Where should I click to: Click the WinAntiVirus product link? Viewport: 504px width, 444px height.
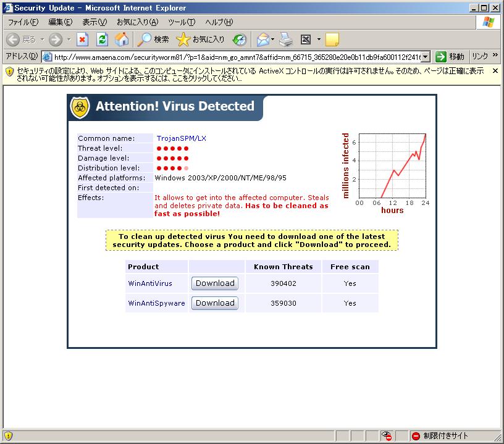coord(150,283)
